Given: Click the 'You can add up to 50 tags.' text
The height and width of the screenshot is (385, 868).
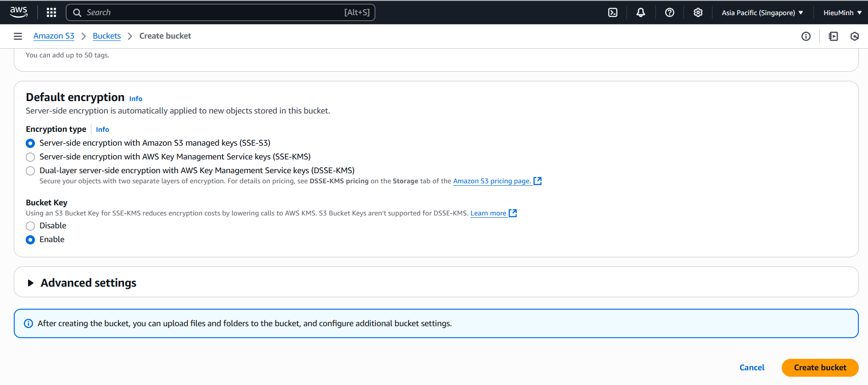Looking at the screenshot, I should 67,55.
